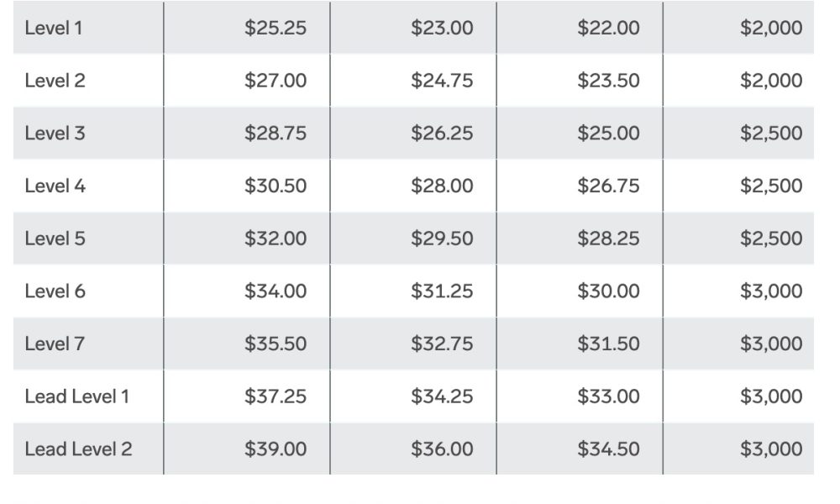Click the $31.25 value in Level 6
The height and width of the screenshot is (504, 840).
(442, 291)
